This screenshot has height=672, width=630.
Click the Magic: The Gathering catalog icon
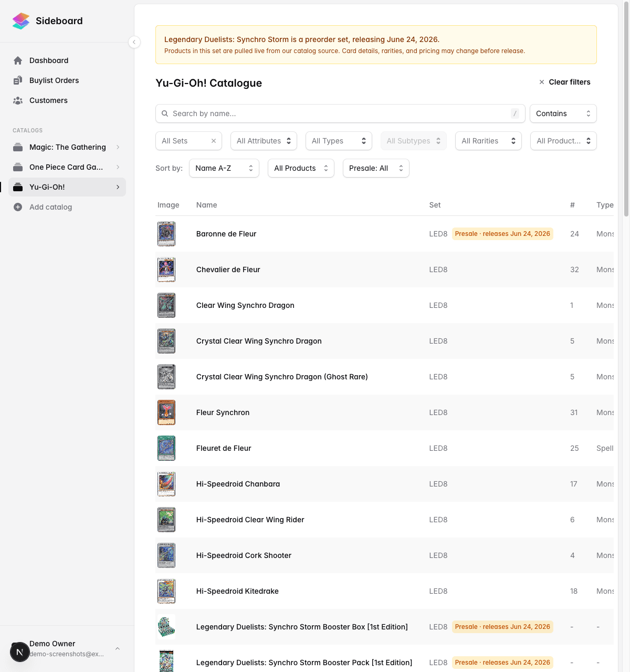tap(18, 147)
